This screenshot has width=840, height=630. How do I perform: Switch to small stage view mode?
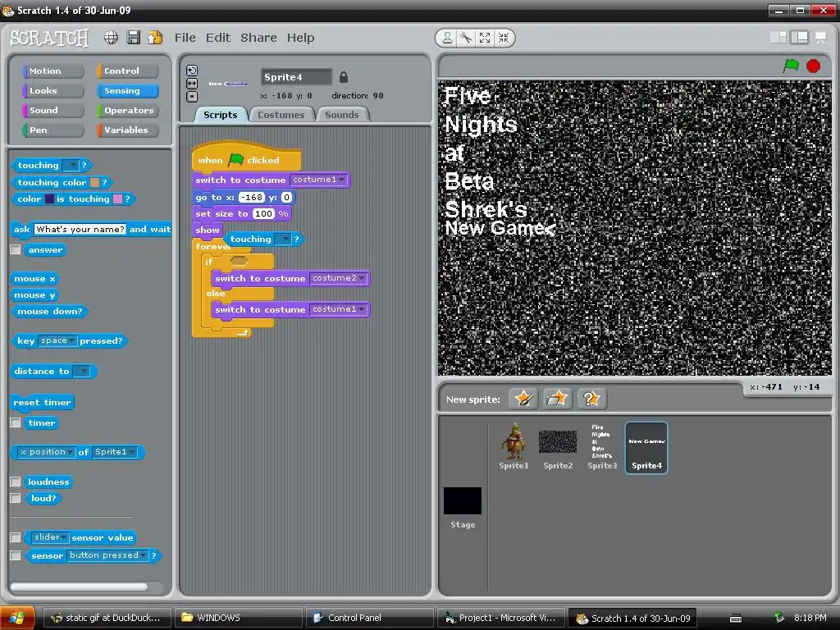(x=778, y=38)
